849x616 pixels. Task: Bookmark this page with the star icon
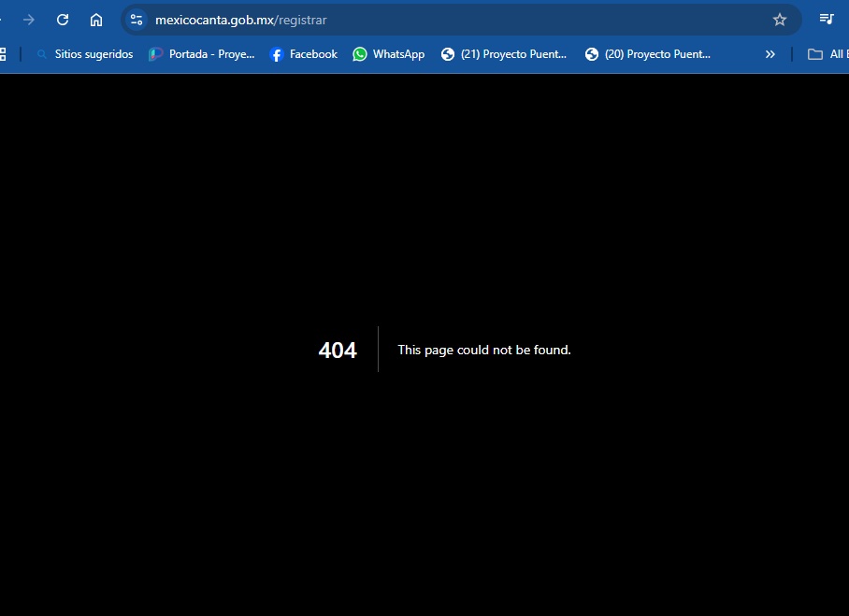pyautogui.click(x=780, y=20)
